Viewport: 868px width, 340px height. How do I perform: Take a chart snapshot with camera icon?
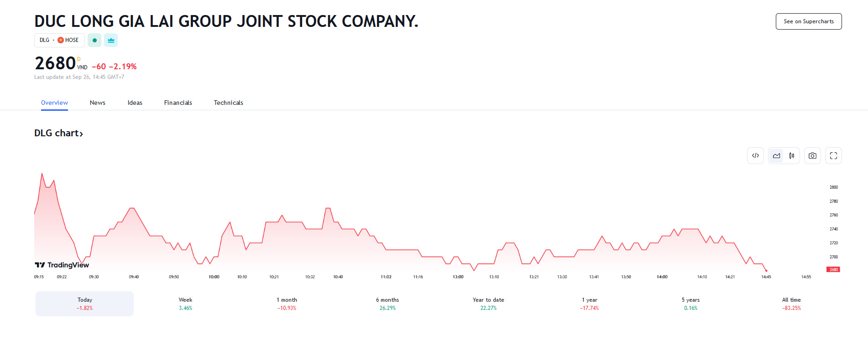click(x=812, y=156)
